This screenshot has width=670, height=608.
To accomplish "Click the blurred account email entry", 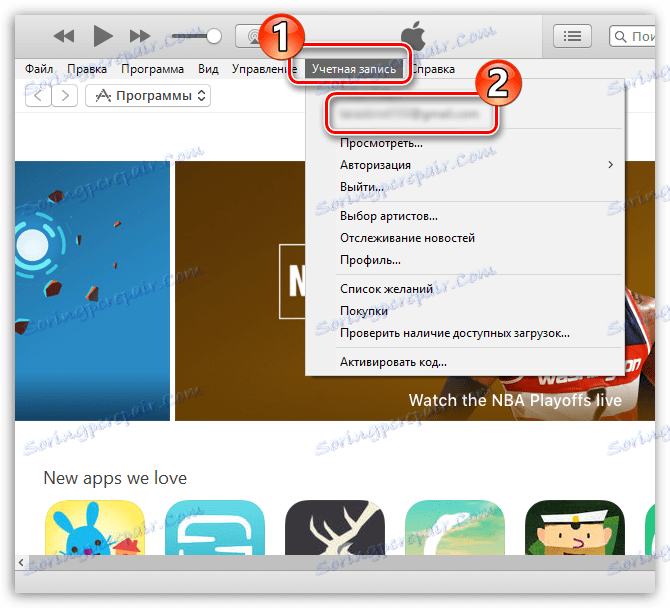I will click(x=410, y=114).
